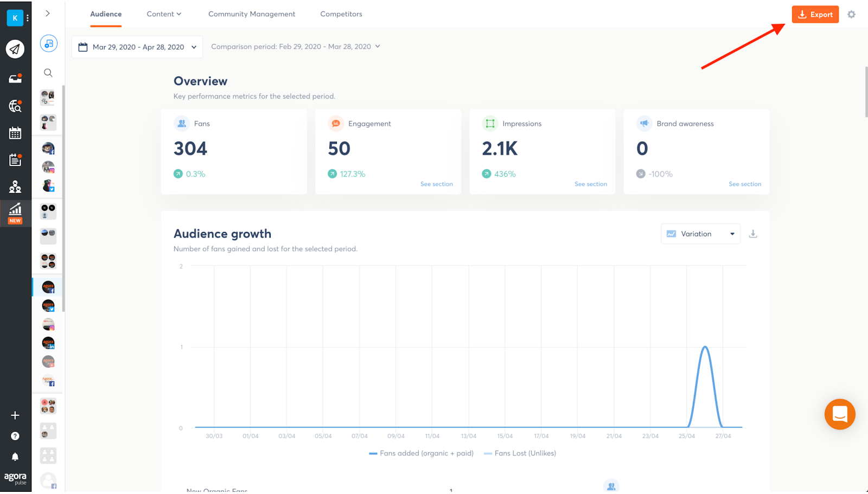Viewport: 868px width, 494px height.
Task: Open the date range picker dropdown
Action: point(137,47)
